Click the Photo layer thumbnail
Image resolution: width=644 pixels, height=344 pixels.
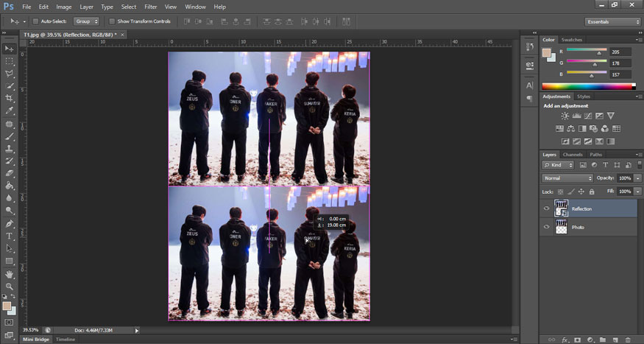[561, 227]
